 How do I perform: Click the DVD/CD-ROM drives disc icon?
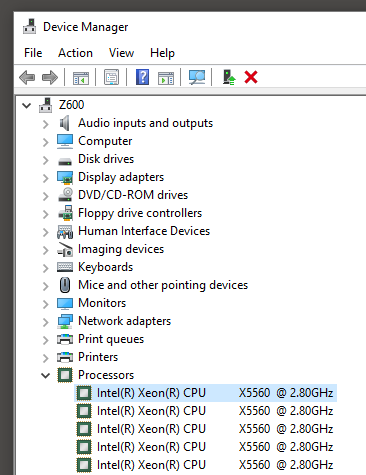click(x=65, y=195)
